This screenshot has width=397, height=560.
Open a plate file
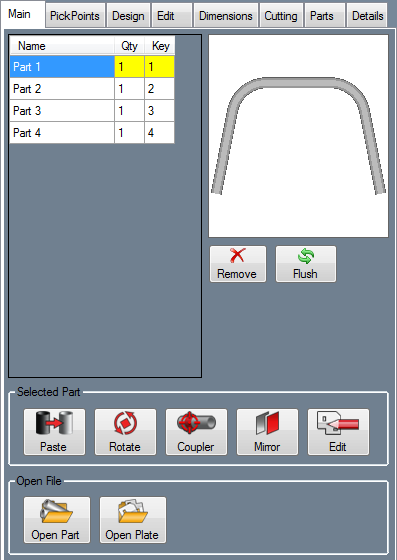133,520
